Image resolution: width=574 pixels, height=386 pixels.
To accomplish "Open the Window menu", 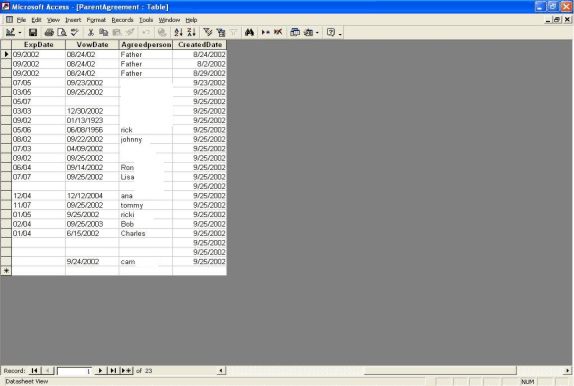I will tap(169, 20).
